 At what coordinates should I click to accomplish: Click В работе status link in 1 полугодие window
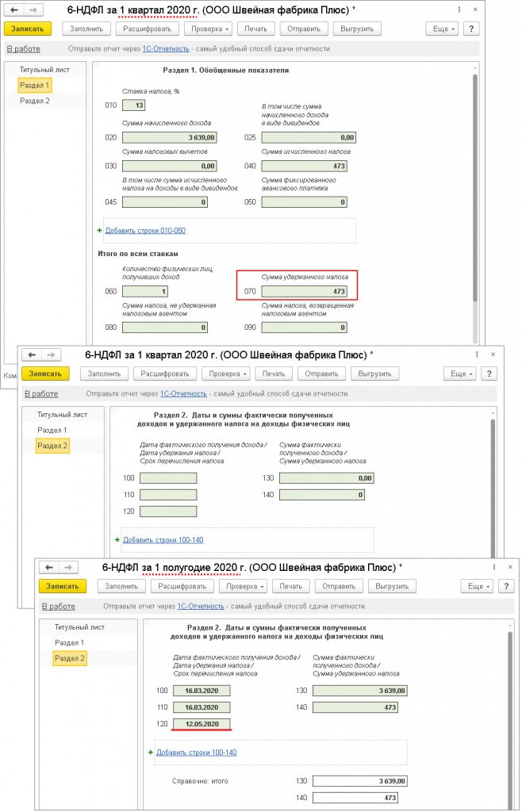click(x=57, y=606)
